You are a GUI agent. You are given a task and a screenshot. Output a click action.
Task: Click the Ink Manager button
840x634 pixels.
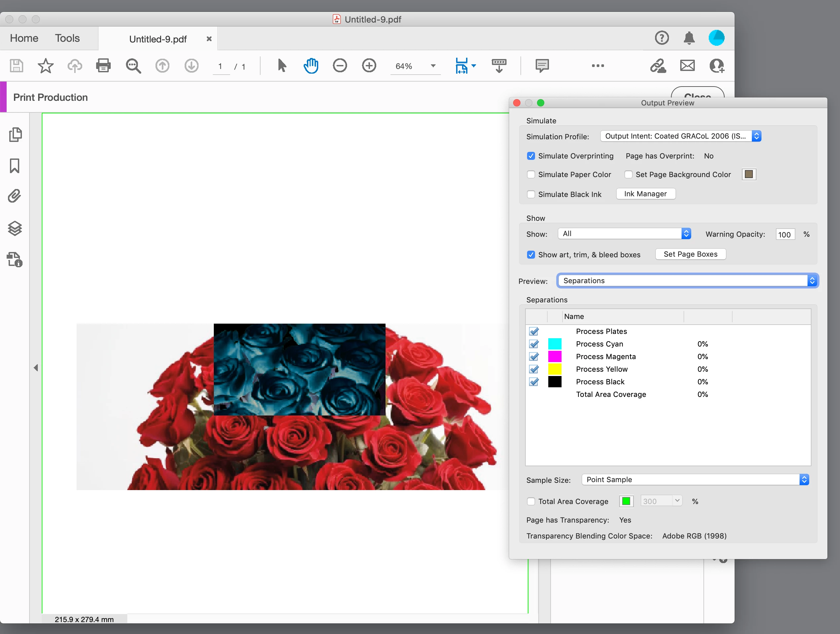click(645, 194)
